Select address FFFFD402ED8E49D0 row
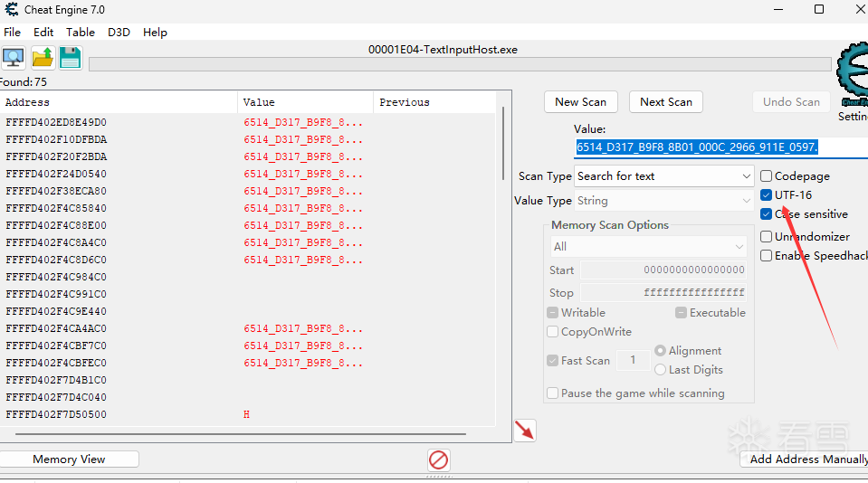This screenshot has height=483, width=868. click(247, 122)
